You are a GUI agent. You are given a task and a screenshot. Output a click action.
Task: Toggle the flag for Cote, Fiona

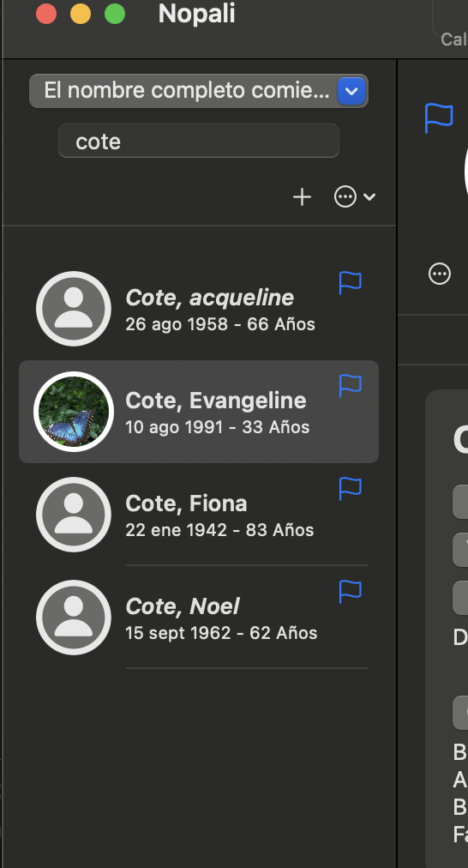pos(351,488)
